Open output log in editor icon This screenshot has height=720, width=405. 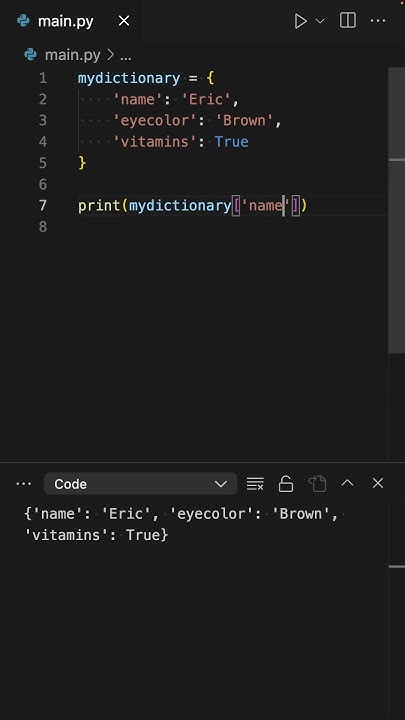click(317, 484)
